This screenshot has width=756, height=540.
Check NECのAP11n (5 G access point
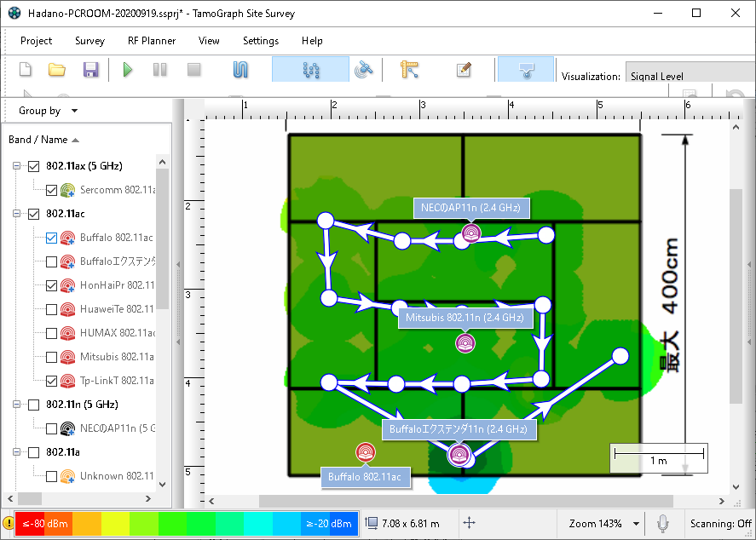52,428
